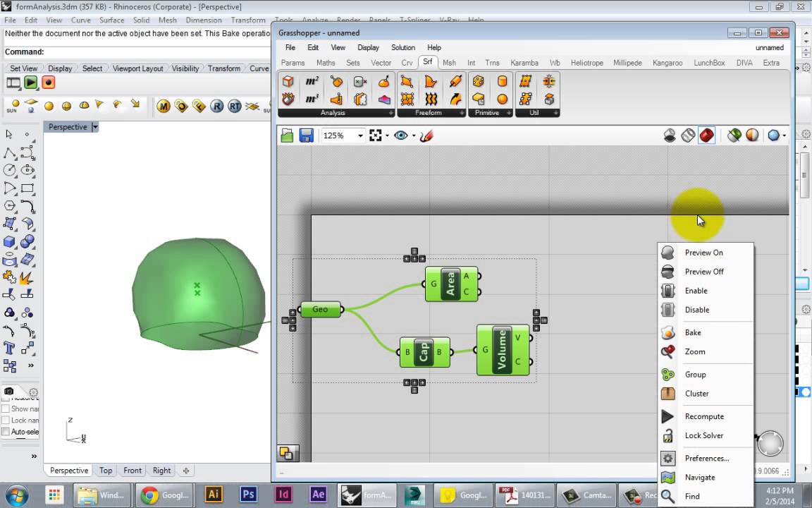Screen dimensions: 812x508
Task: Open the Rhino Viewport Layout toolbar tab
Action: (x=137, y=68)
